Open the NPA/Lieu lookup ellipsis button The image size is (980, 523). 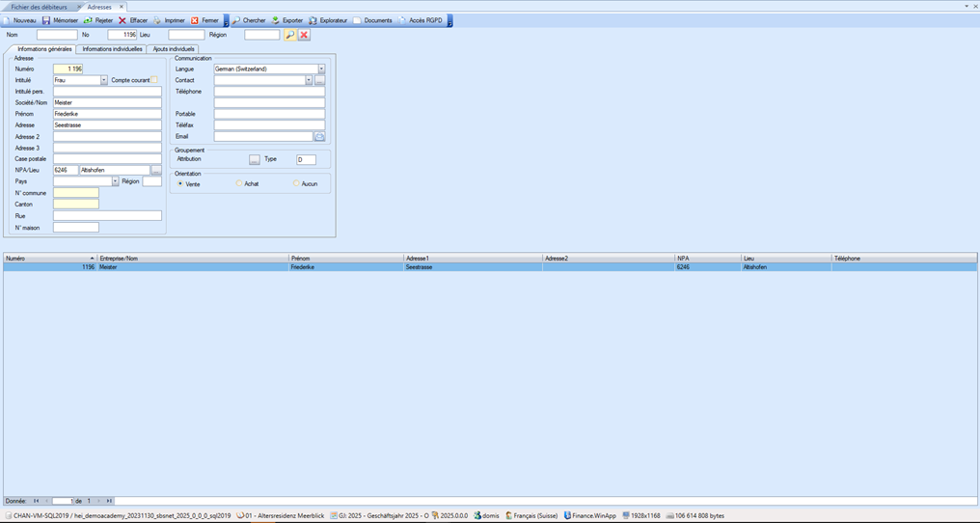(x=156, y=170)
